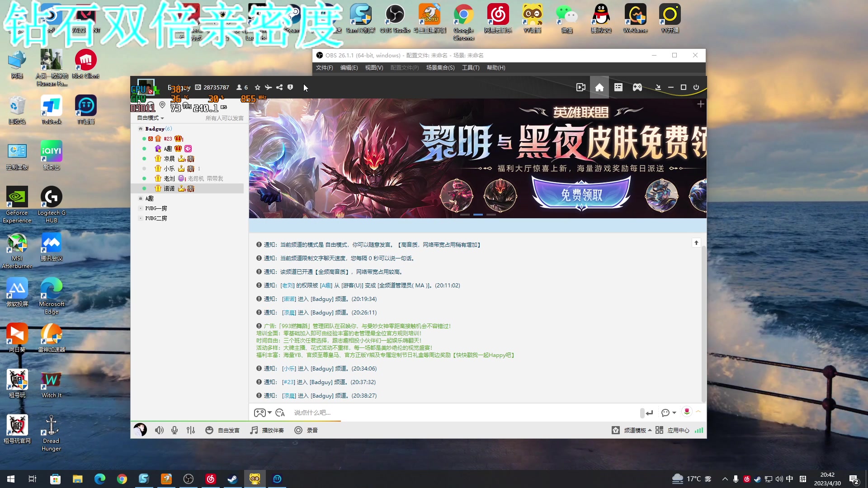The width and height of the screenshot is (868, 488).
Task: Start recording with the 录音 button
Action: pos(306,430)
